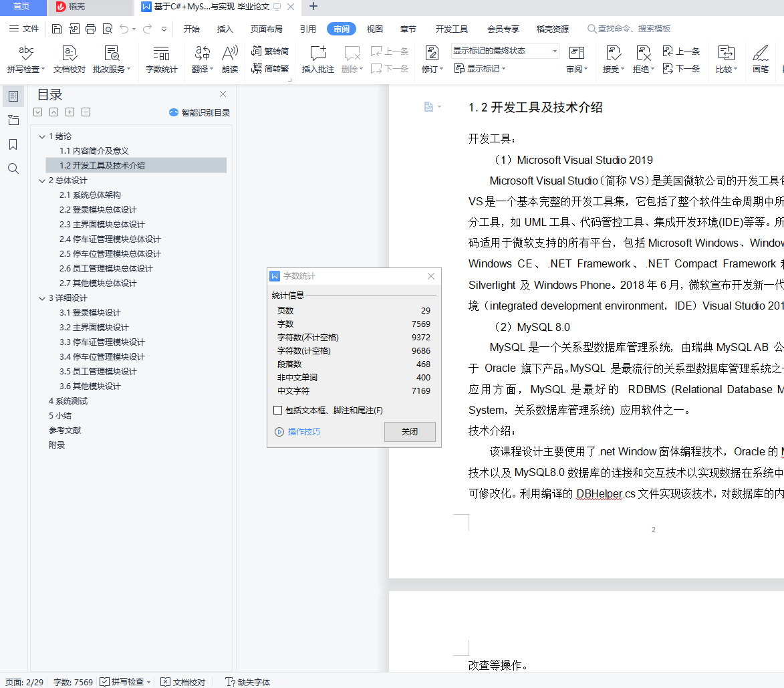Collapse the 2 总体设计 tree node

42,181
